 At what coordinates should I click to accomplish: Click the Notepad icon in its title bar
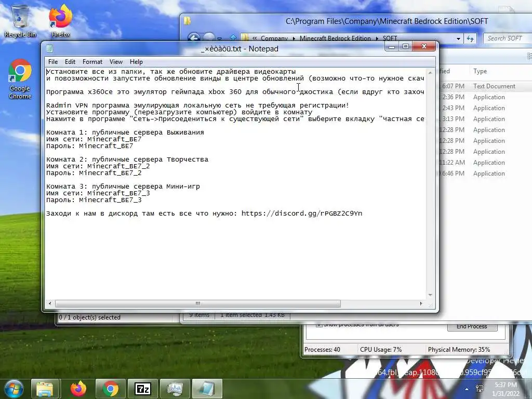[x=49, y=48]
